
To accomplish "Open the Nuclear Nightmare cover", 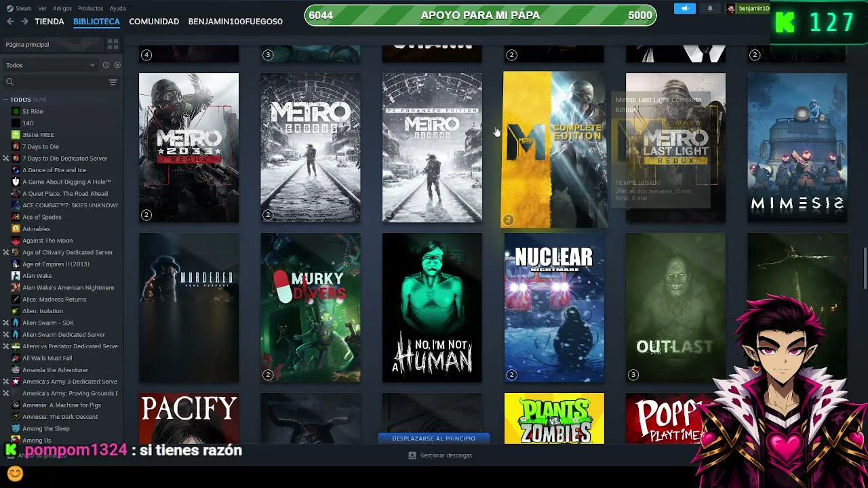I will [554, 308].
